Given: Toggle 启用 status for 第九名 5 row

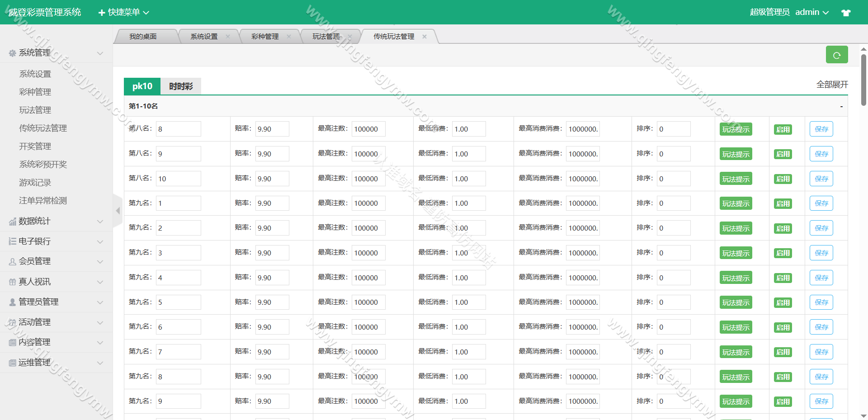Looking at the screenshot, I should [x=783, y=302].
